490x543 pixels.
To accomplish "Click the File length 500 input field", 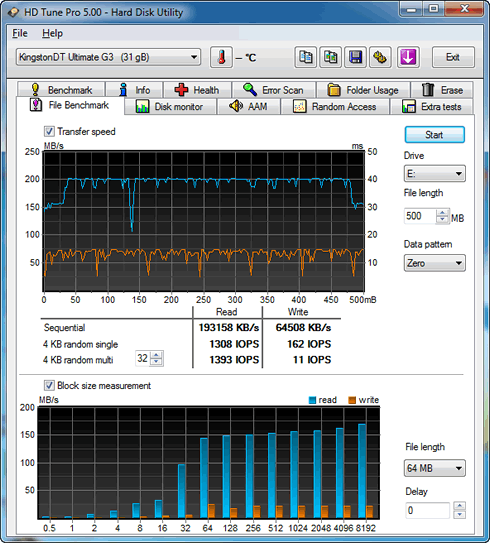I will pyautogui.click(x=420, y=216).
